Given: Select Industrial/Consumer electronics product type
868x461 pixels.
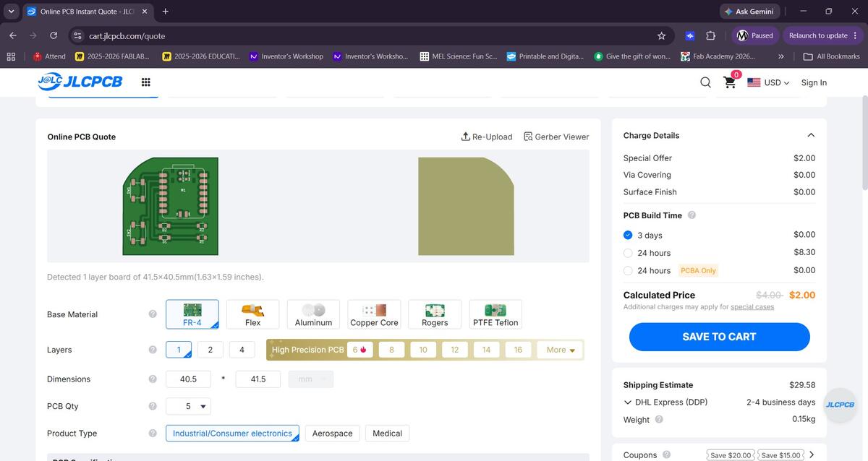Looking at the screenshot, I should (232, 434).
